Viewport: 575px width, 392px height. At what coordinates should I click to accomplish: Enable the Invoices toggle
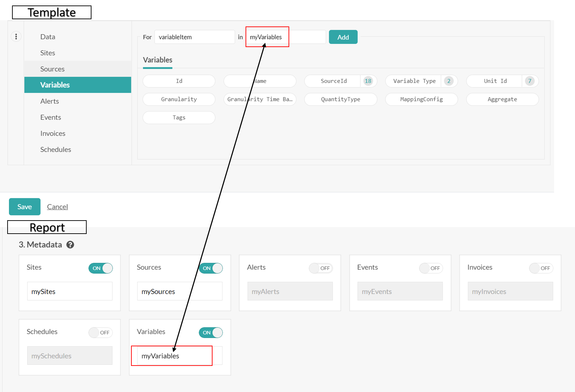pos(541,268)
